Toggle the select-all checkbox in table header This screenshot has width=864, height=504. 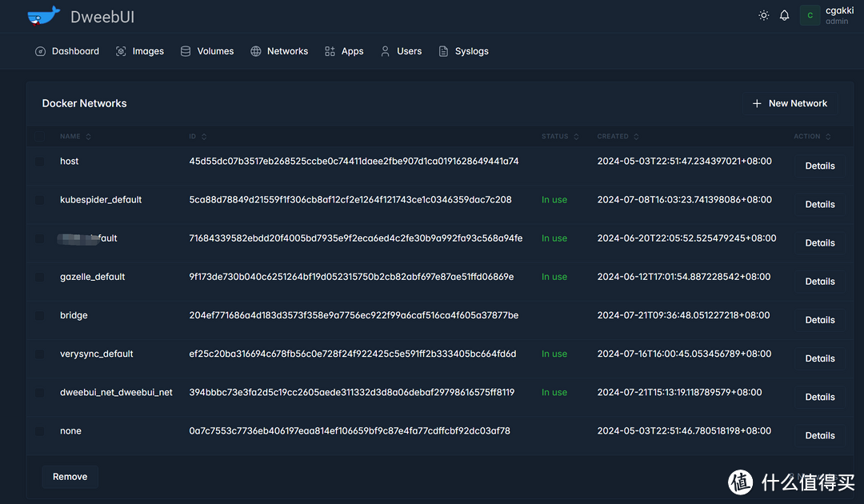coord(40,136)
